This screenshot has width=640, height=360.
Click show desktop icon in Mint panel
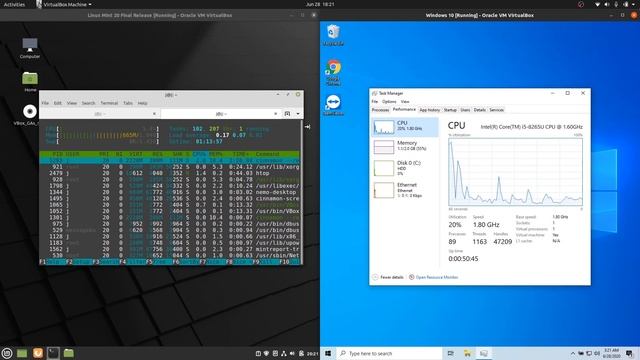pos(22,353)
